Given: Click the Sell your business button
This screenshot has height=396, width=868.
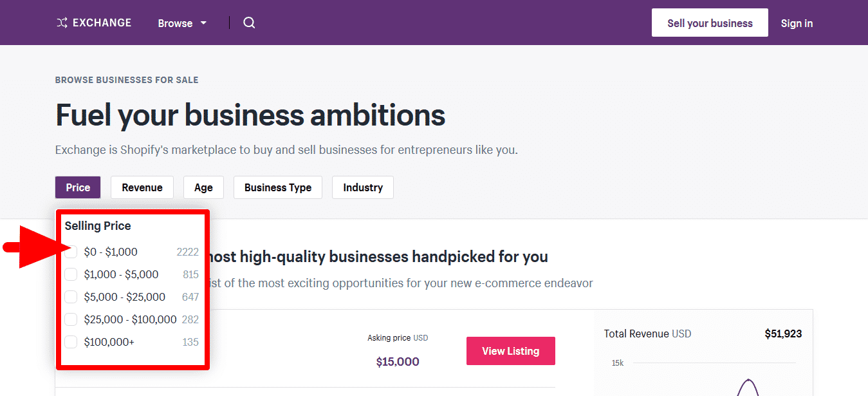Looking at the screenshot, I should pyautogui.click(x=710, y=23).
